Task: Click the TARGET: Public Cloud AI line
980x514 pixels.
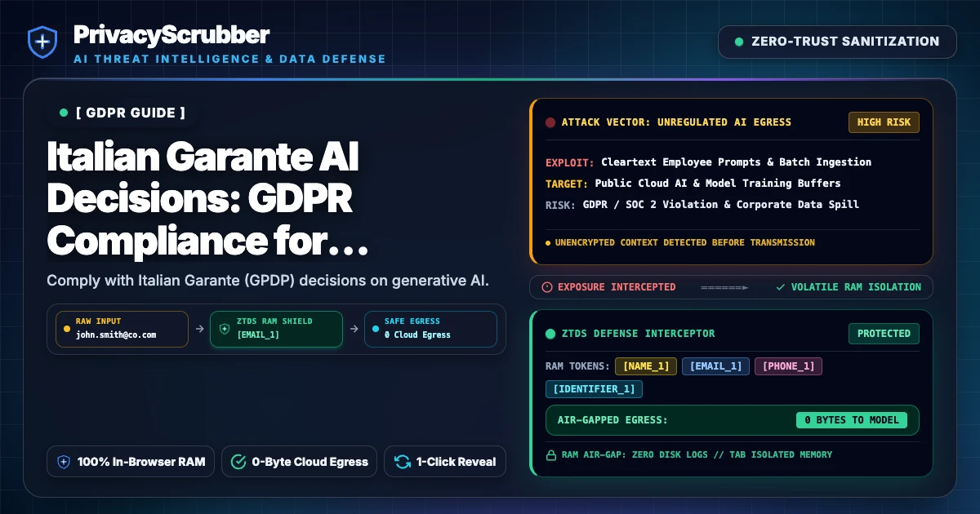Action: 693,183
